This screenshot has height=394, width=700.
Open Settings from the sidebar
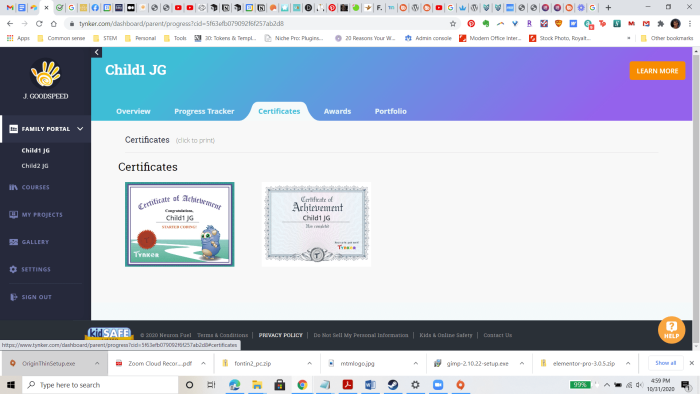[36, 270]
